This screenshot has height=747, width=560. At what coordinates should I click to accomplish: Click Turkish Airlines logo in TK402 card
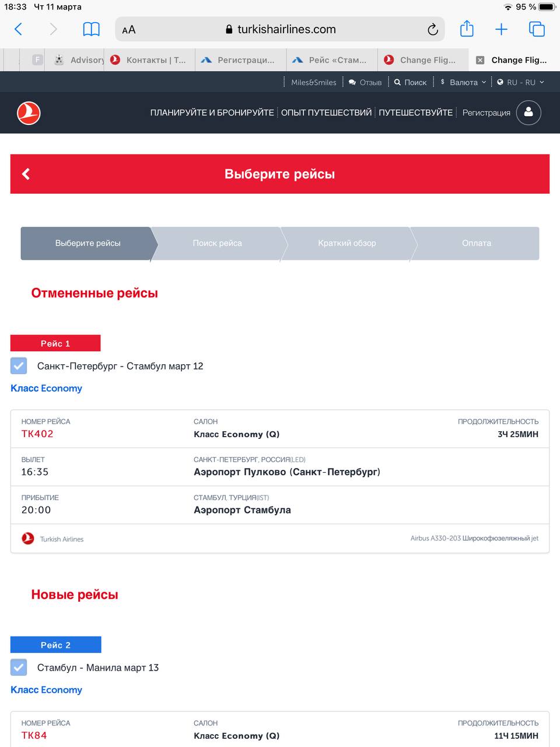point(28,539)
